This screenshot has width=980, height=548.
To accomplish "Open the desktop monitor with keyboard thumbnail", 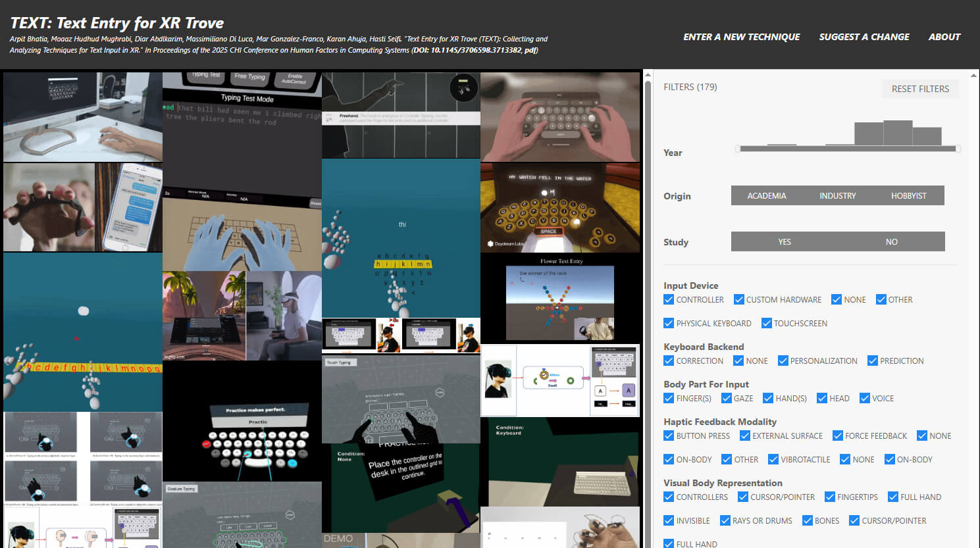I will (83, 117).
